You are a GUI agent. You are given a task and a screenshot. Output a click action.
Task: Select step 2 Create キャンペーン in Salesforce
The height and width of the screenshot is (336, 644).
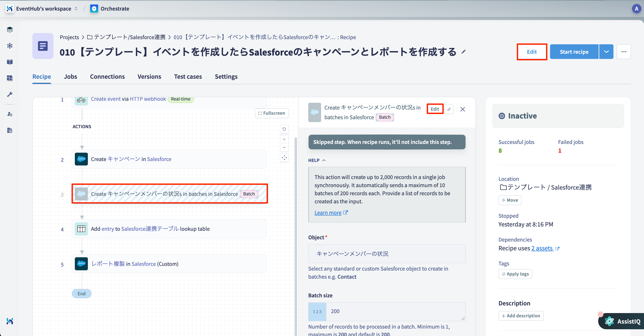pos(169,159)
